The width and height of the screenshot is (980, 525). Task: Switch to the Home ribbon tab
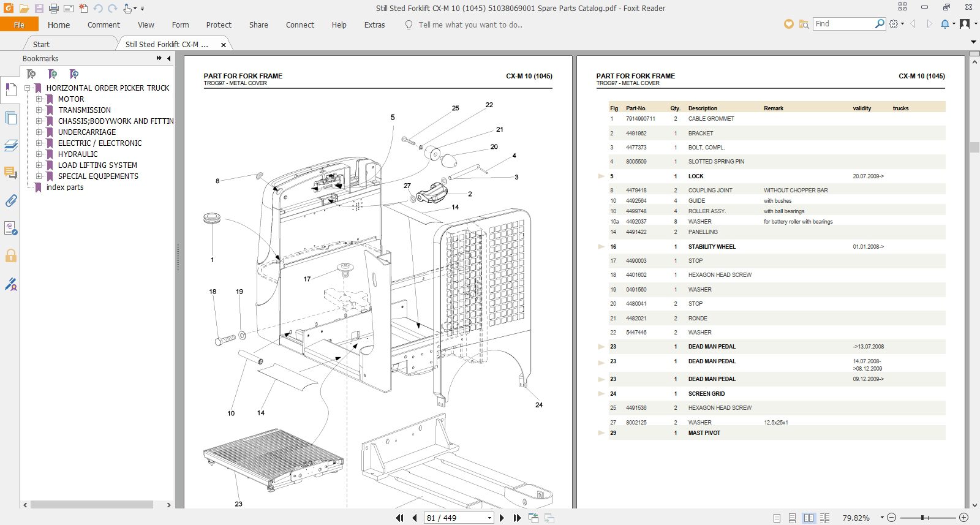point(59,25)
